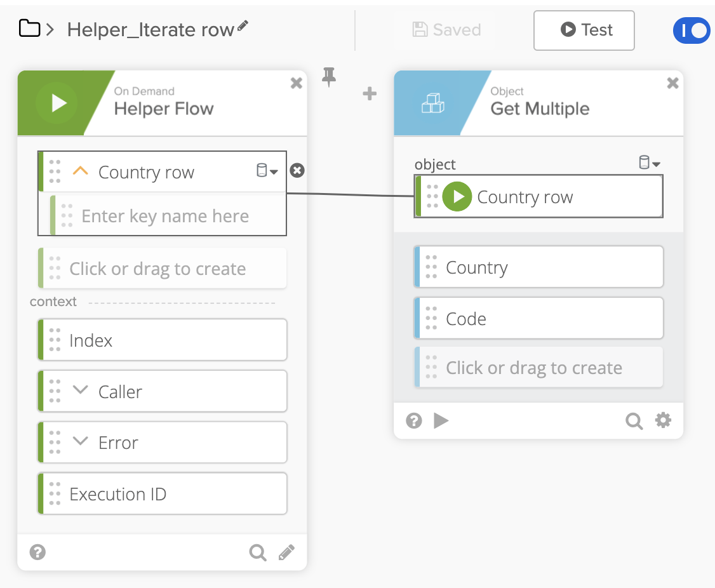The height and width of the screenshot is (588, 715).
Task: Open type dropdown beside object label
Action: click(649, 163)
